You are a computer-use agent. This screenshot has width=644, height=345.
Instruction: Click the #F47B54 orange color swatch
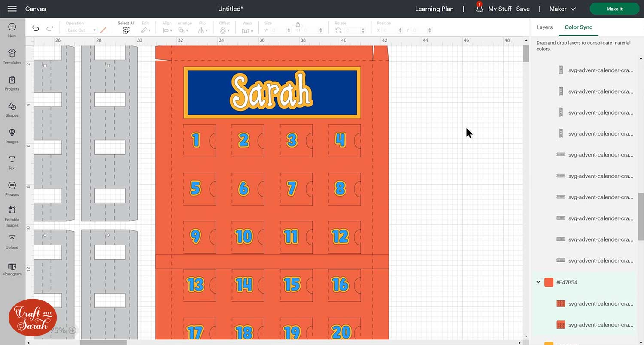(549, 282)
